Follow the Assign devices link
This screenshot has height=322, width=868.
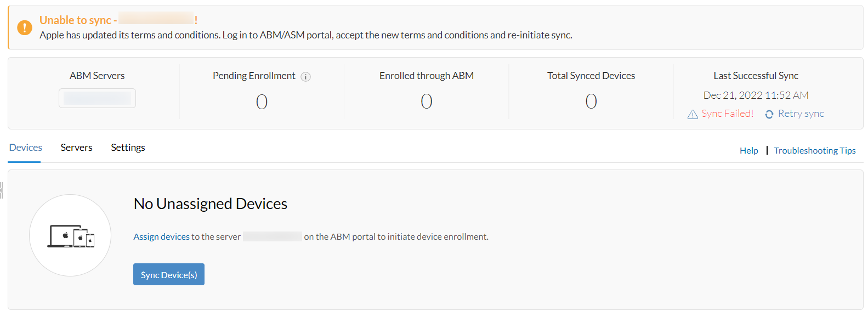[161, 236]
